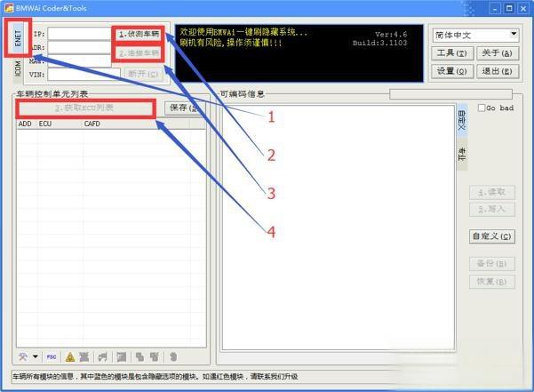Click into the MAC input field

[x=80, y=61]
